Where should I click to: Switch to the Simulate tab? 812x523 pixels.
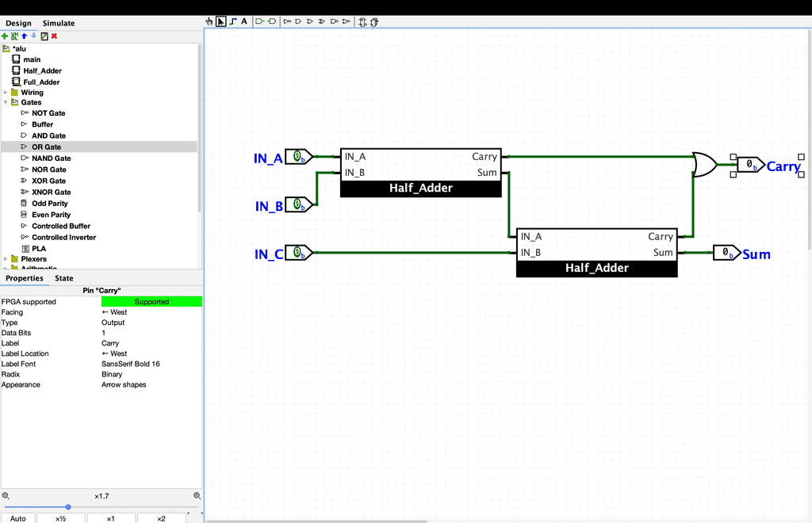(x=59, y=24)
